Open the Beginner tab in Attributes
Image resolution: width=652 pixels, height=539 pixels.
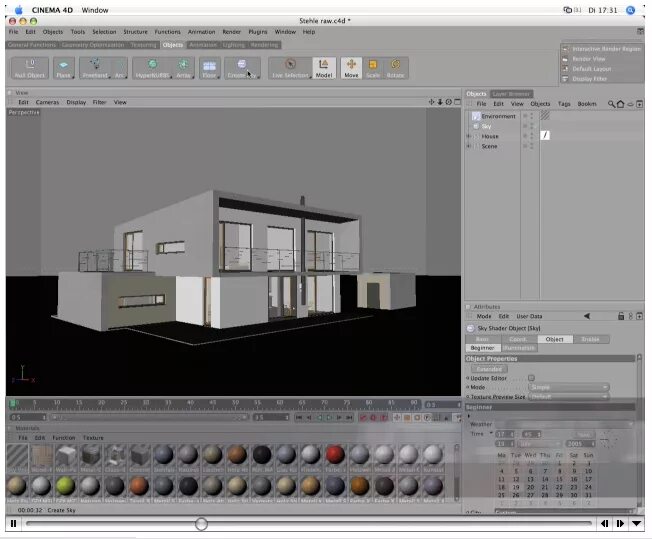tap(482, 348)
